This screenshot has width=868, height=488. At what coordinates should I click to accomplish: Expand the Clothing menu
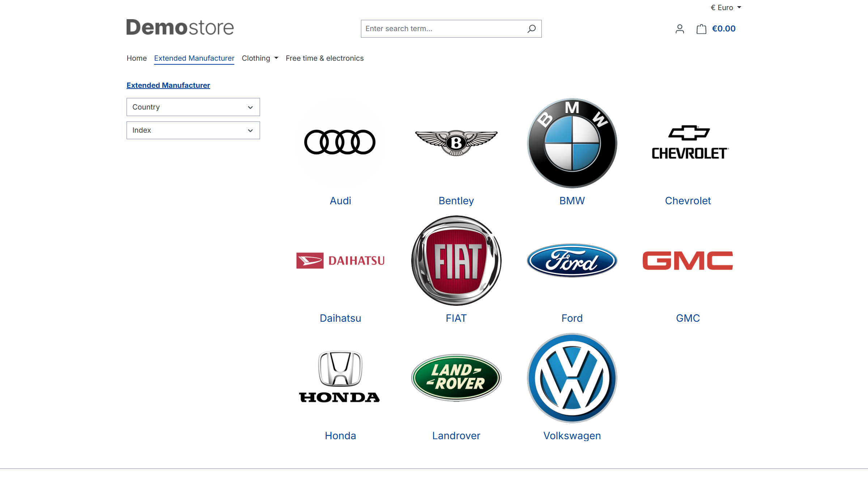click(260, 58)
